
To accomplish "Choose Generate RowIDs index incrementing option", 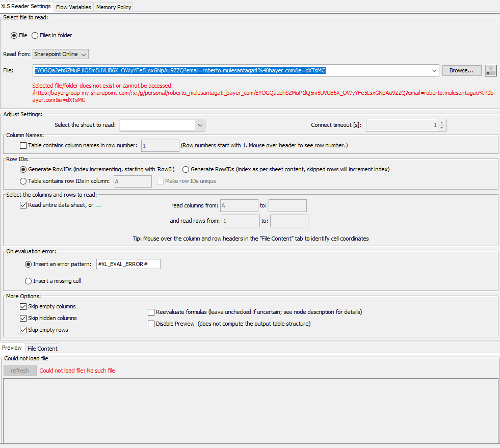I will [x=23, y=169].
